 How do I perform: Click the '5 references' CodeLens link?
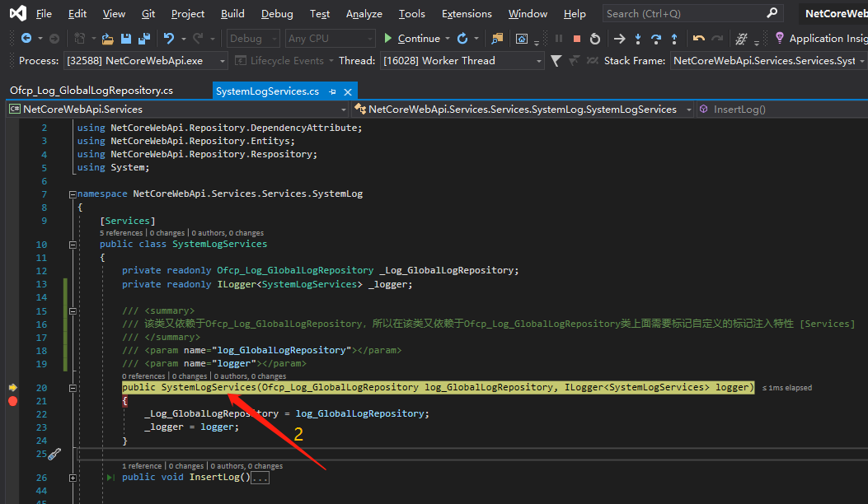(x=121, y=233)
